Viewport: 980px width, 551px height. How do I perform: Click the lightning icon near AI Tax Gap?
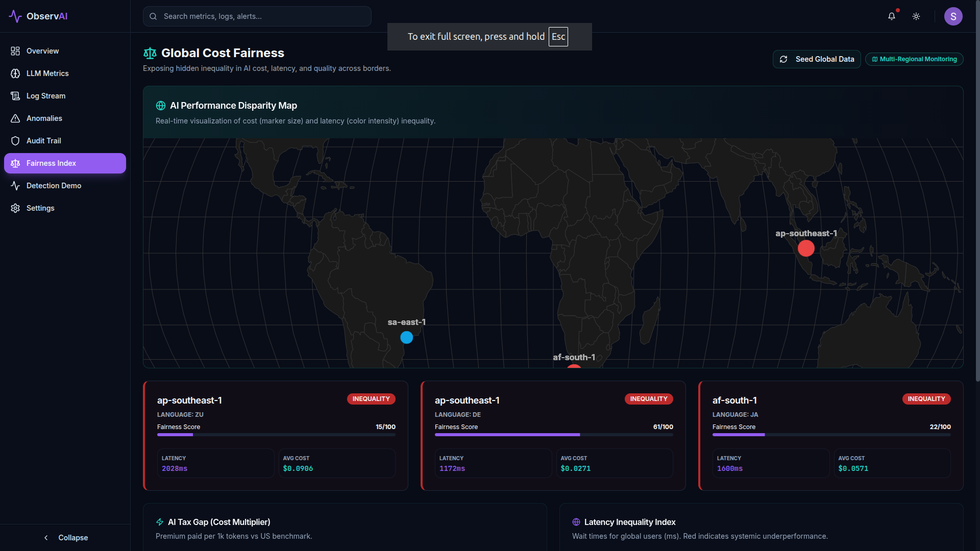160,522
